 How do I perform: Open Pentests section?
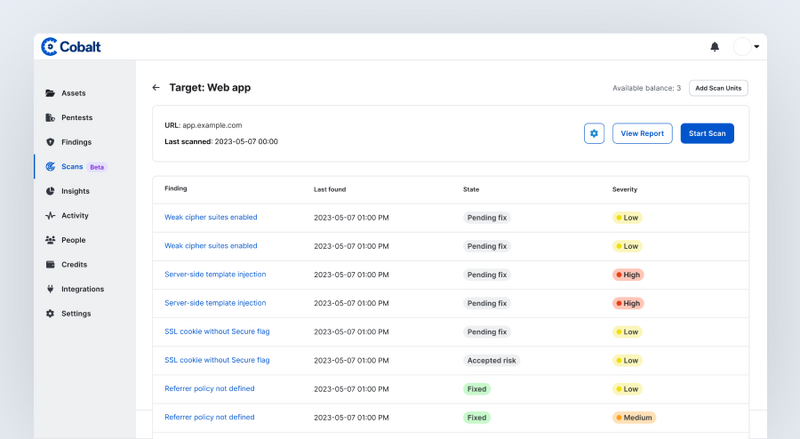pyautogui.click(x=77, y=117)
